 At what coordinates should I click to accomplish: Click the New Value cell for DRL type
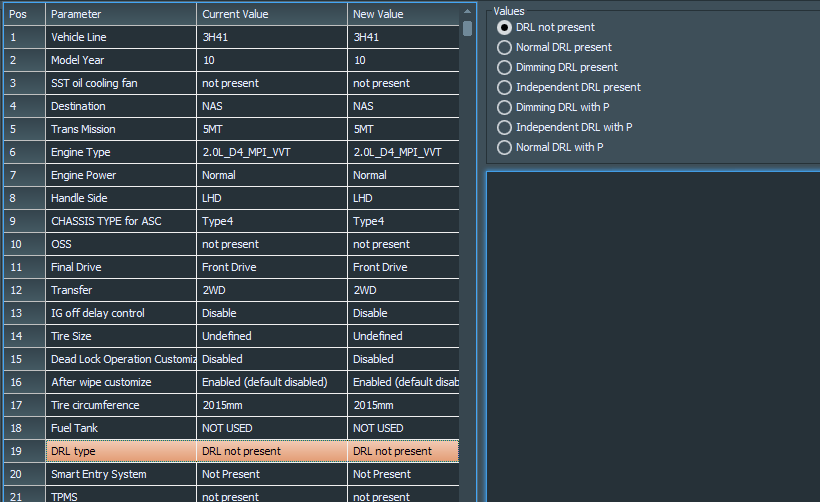[403, 451]
